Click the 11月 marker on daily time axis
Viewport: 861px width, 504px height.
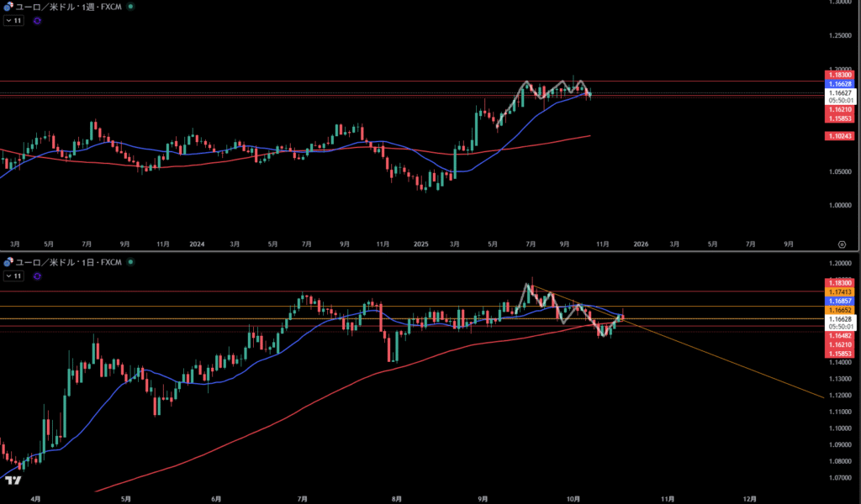point(667,497)
